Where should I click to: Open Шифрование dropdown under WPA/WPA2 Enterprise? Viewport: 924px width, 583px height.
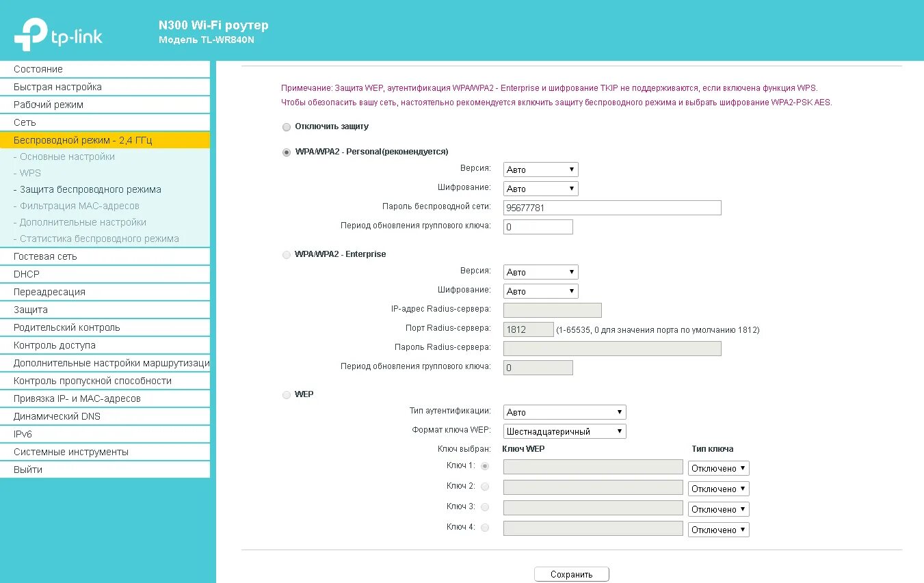[541, 291]
